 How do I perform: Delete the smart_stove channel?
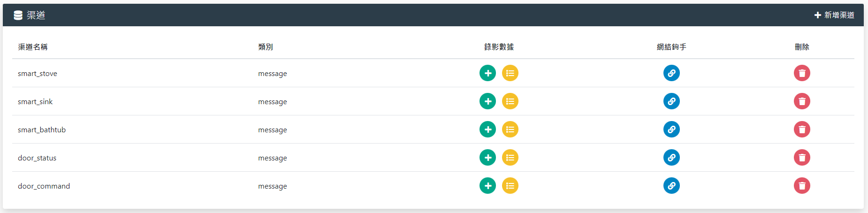coord(802,73)
